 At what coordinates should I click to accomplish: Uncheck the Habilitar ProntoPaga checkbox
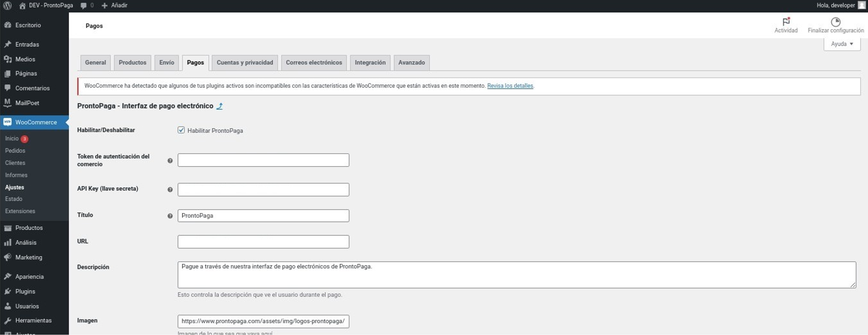click(x=181, y=130)
